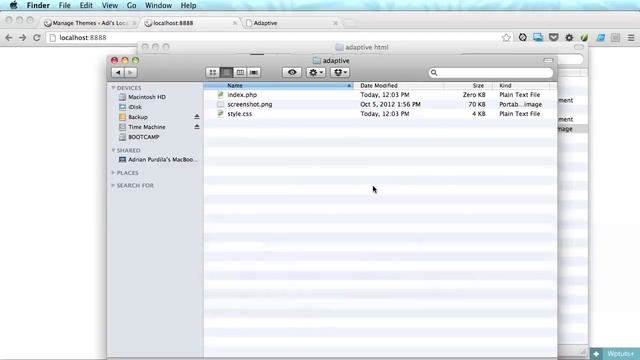The width and height of the screenshot is (640, 360).
Task: Sort files by Date Modified column
Action: (399, 85)
